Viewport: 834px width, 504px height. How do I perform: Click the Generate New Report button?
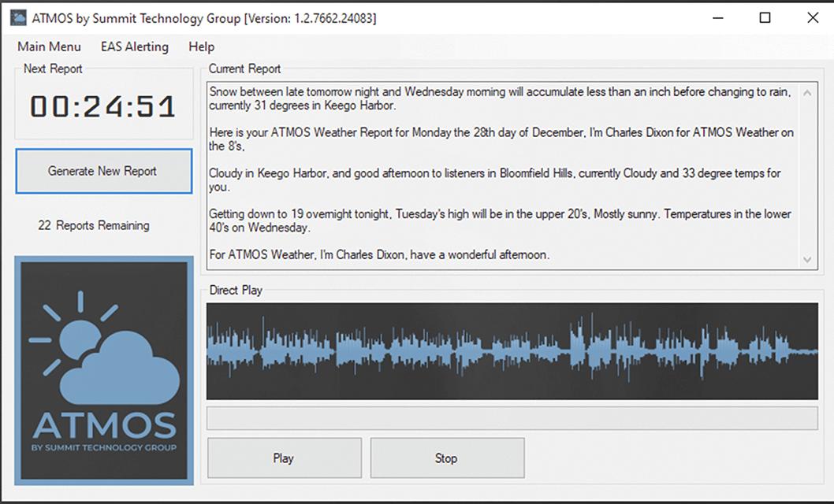[104, 171]
